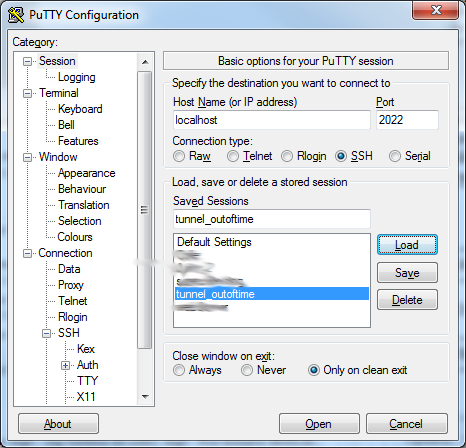Expand the Auth tree node
This screenshot has width=466, height=448.
(65, 365)
